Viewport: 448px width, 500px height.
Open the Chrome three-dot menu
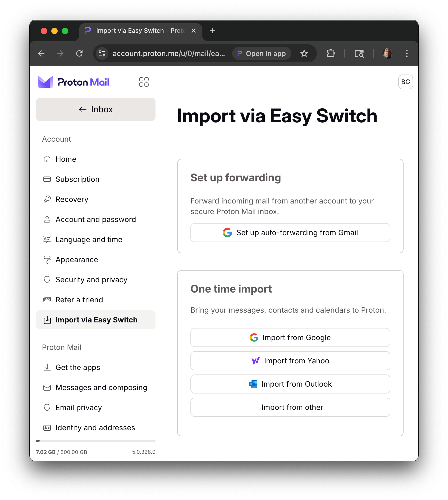[x=407, y=54]
